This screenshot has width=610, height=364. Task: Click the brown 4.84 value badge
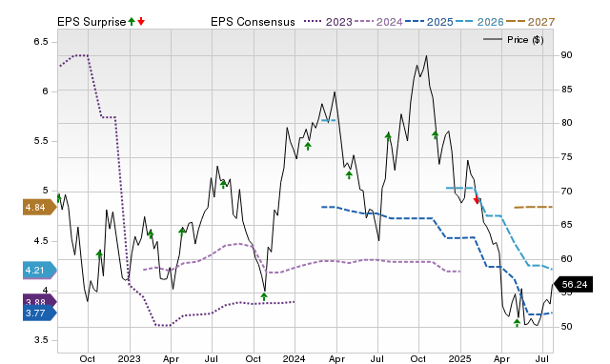click(x=40, y=208)
